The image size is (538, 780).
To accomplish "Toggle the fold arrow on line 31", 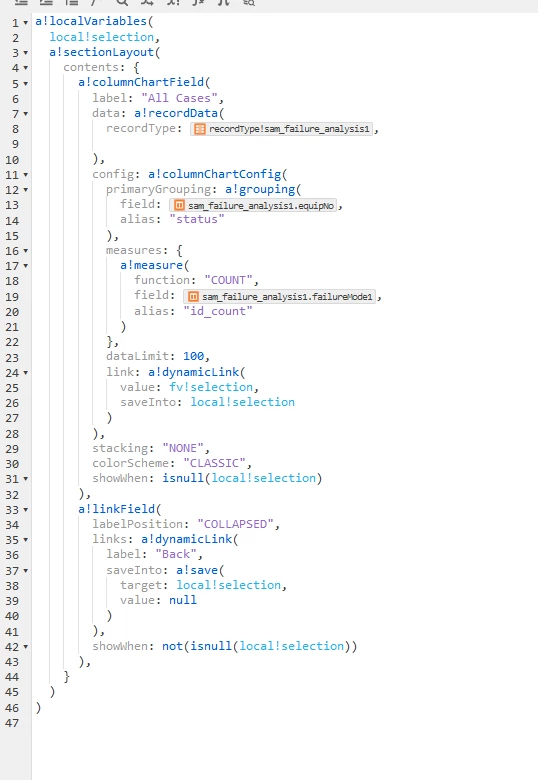I will (25, 479).
